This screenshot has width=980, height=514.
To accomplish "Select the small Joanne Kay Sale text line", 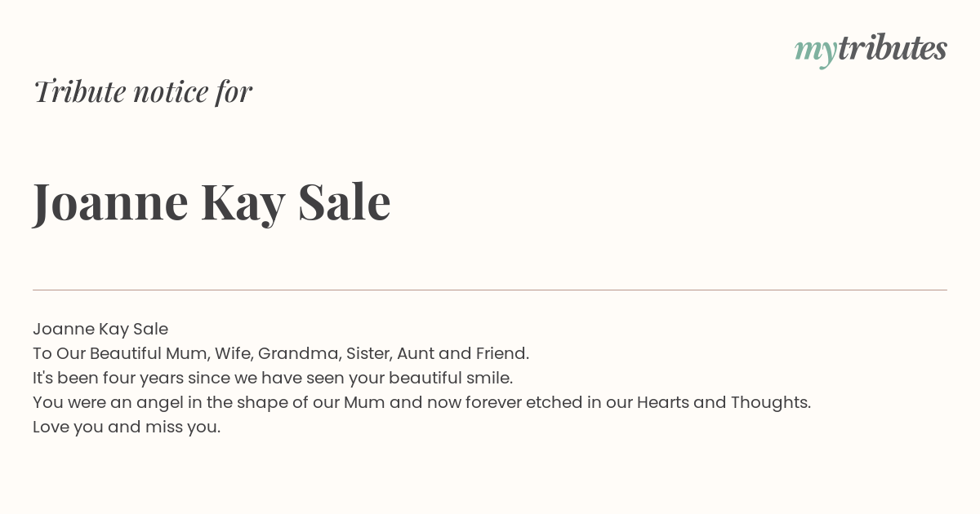I will (100, 329).
